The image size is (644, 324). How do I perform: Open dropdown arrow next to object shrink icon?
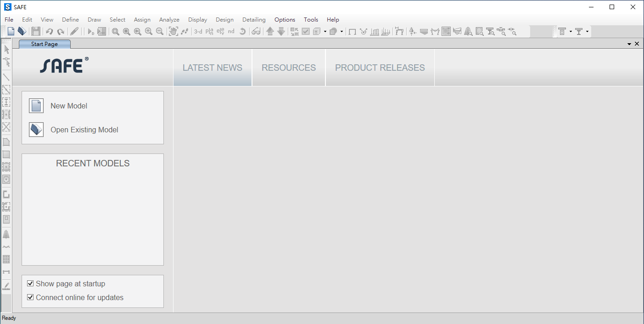click(342, 32)
